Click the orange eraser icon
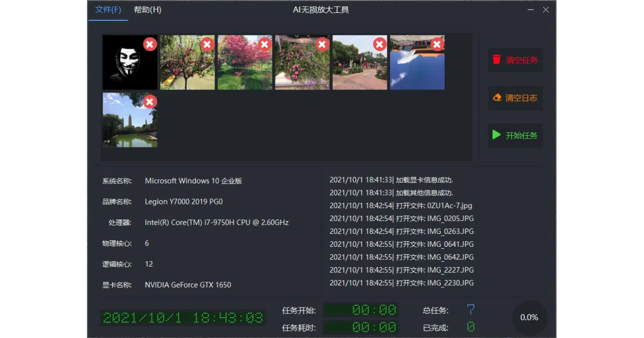644x338 pixels. pyautogui.click(x=496, y=98)
